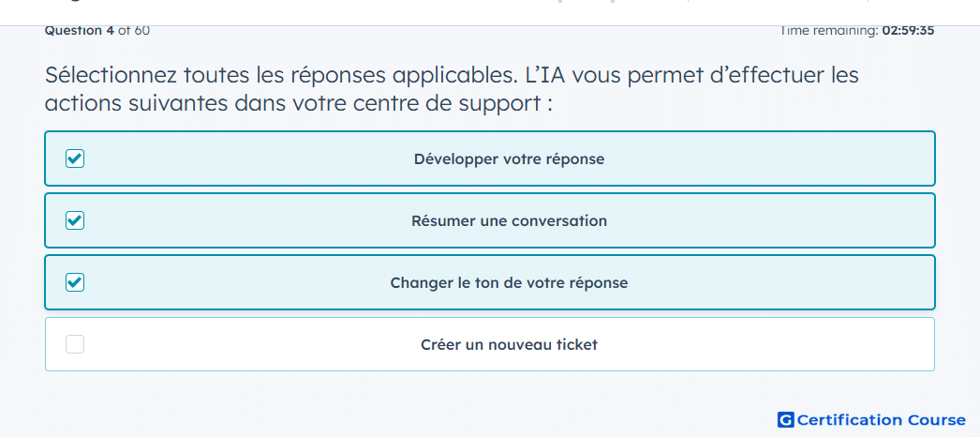Viewport: 980px width, 437px height.
Task: Click the bold number 4 in question counter
Action: (x=111, y=31)
